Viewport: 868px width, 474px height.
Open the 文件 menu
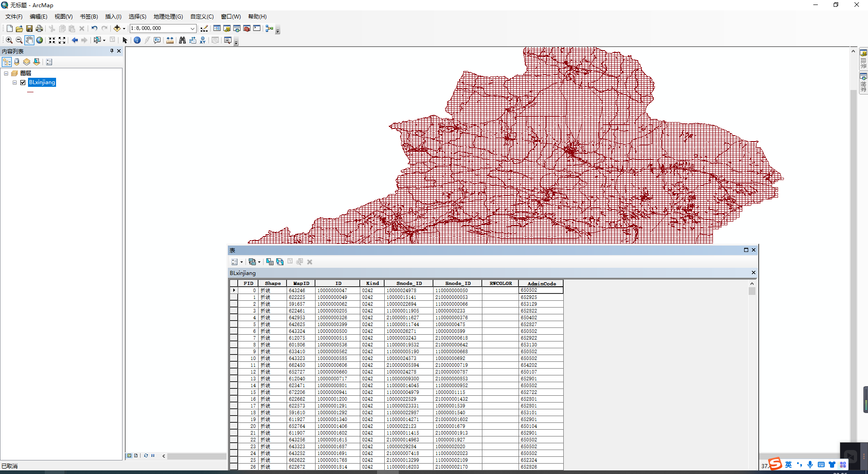tap(13, 16)
